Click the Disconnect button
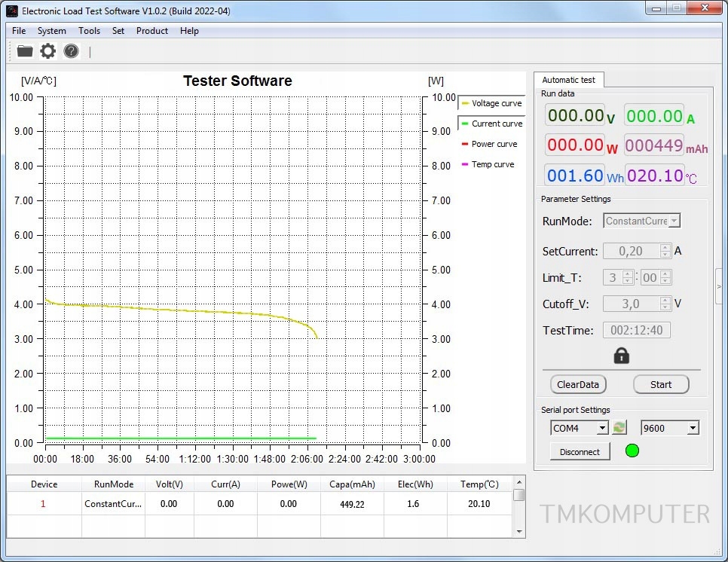 (x=580, y=452)
